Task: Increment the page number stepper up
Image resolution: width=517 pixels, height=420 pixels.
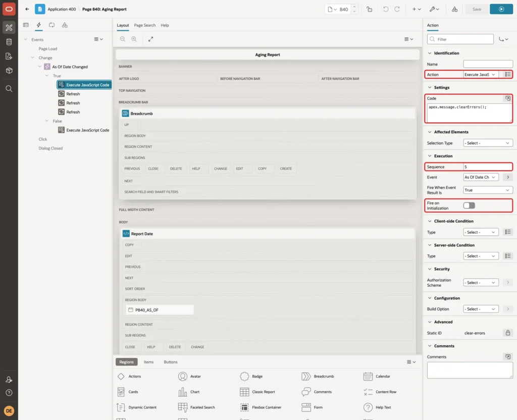Action: 354,7
